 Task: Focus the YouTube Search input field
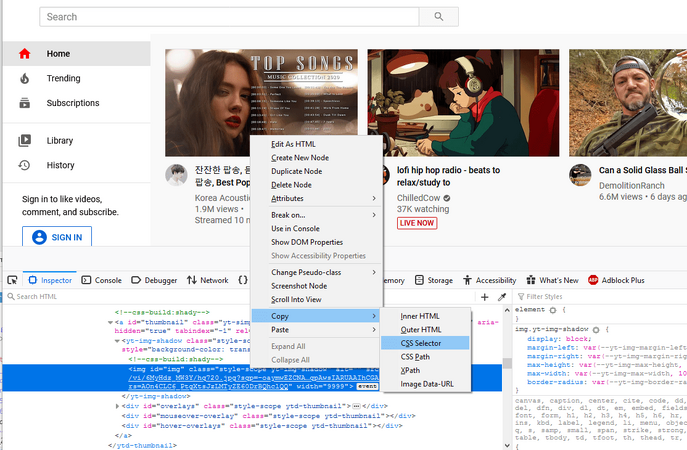[x=229, y=17]
